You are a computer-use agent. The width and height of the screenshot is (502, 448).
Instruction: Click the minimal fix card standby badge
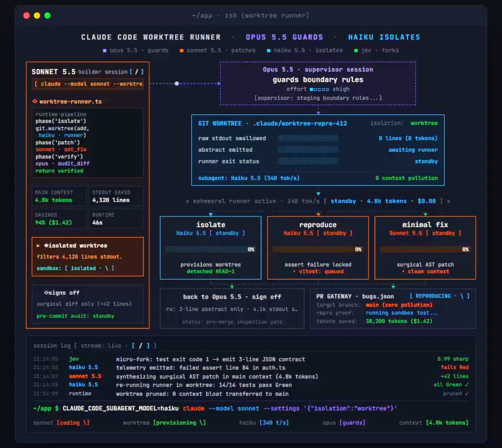coord(443,233)
